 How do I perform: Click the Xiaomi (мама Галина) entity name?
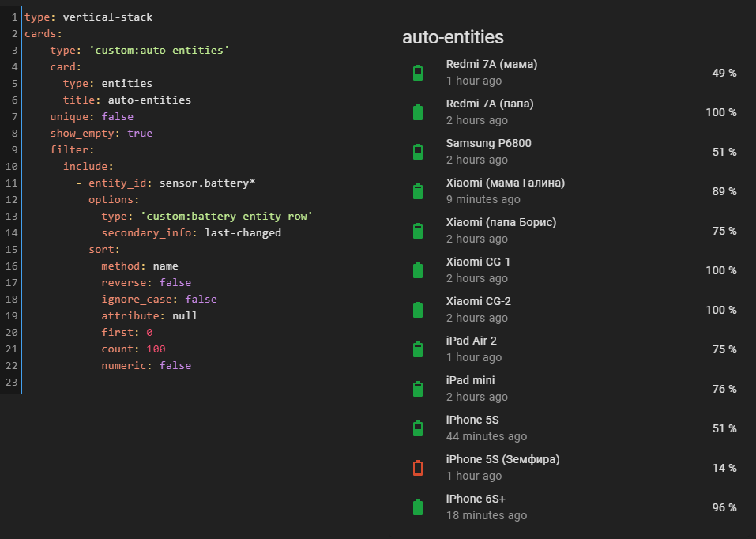[506, 182]
